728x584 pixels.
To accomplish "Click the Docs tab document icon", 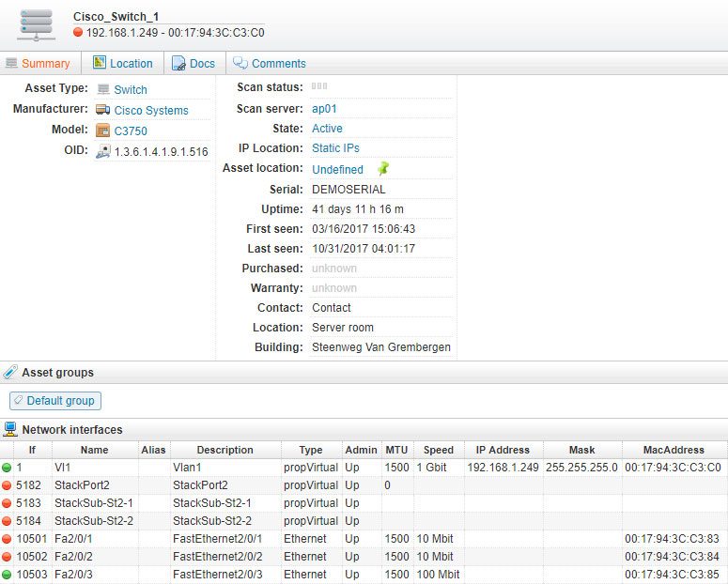I will tap(178, 63).
